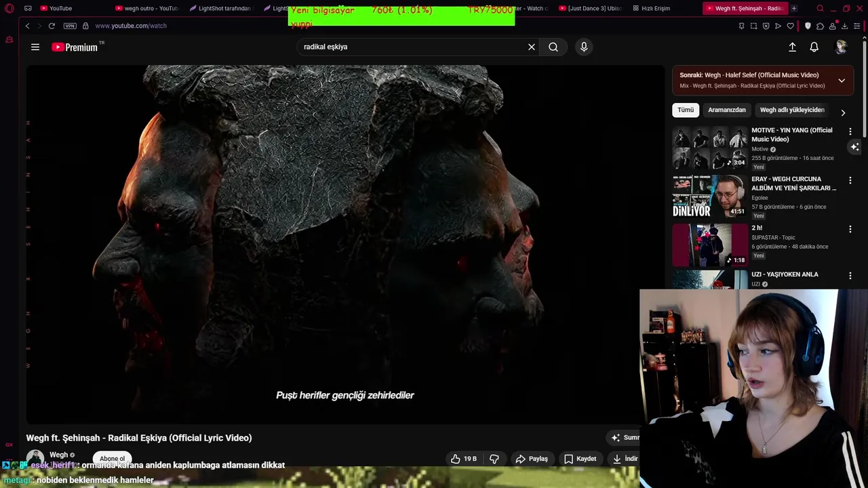Open 'UZI - YAŞIYOKEN ANLA' video title
The image size is (868, 488).
(785, 274)
